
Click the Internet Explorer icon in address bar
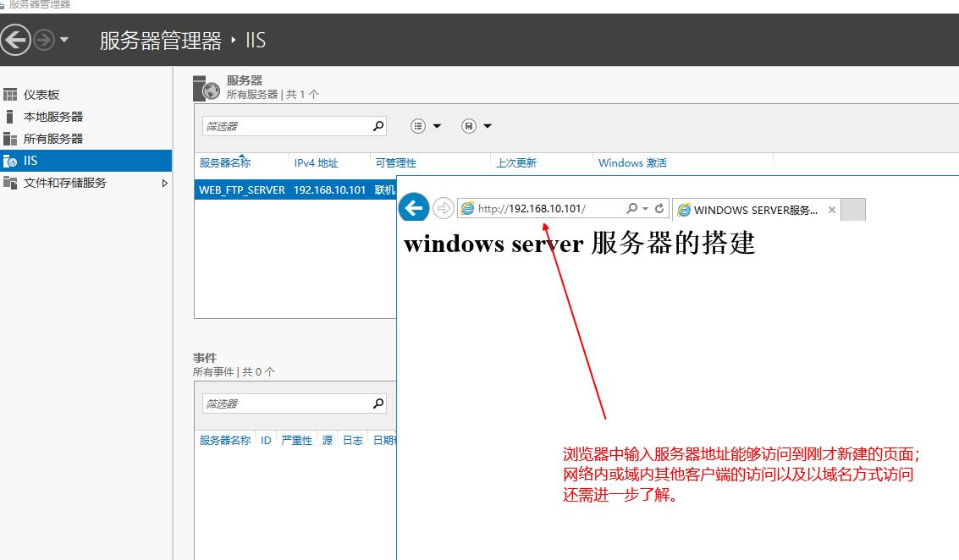tap(468, 207)
